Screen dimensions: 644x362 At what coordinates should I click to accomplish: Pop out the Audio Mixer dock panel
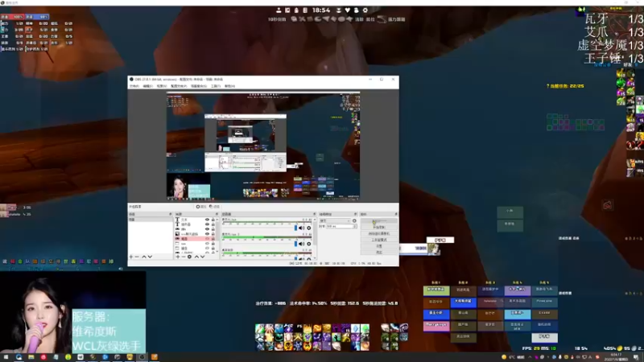pos(314,214)
